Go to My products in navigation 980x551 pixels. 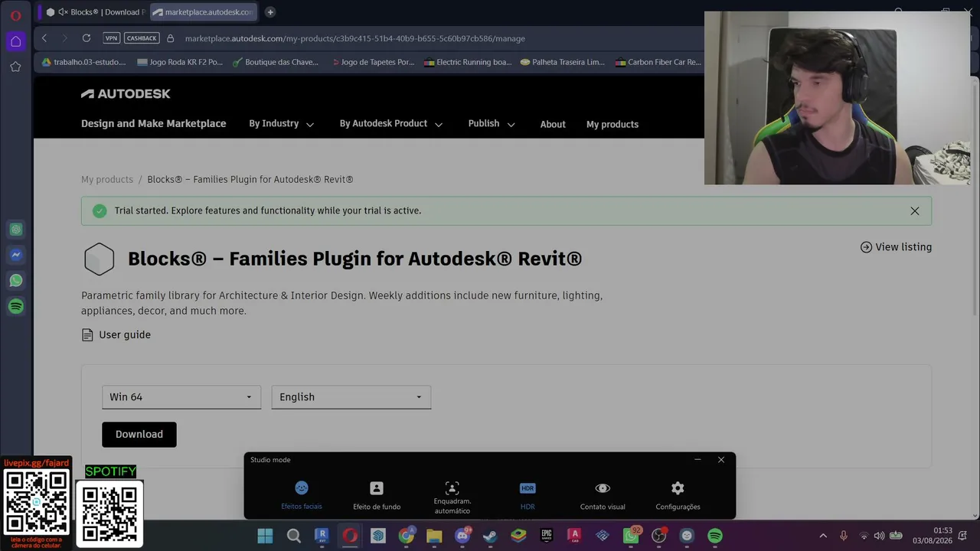[612, 124]
